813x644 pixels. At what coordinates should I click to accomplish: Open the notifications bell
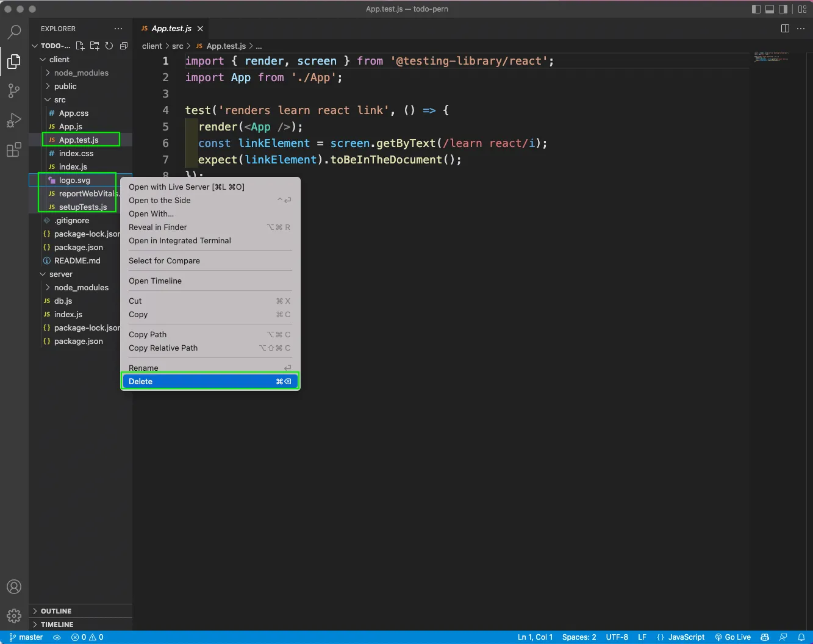[801, 637]
